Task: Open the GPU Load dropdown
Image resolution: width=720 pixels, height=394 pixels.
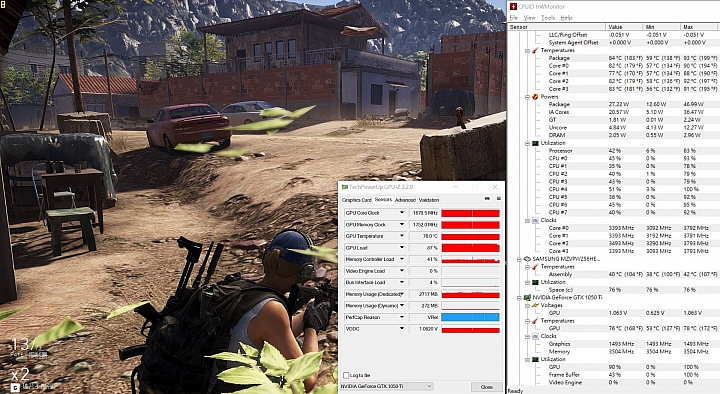Action: point(402,248)
